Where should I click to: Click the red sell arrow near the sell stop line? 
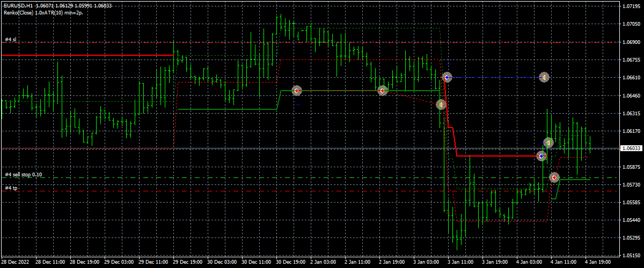pos(554,177)
